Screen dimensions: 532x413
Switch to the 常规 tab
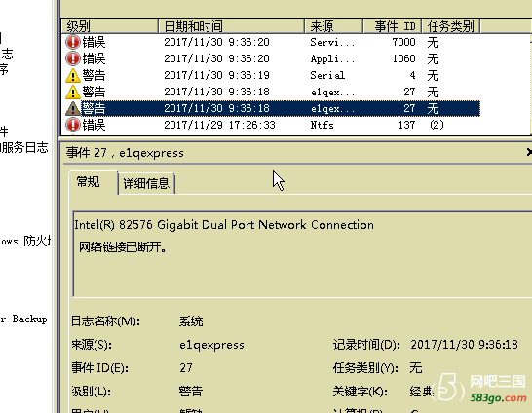[89, 182]
